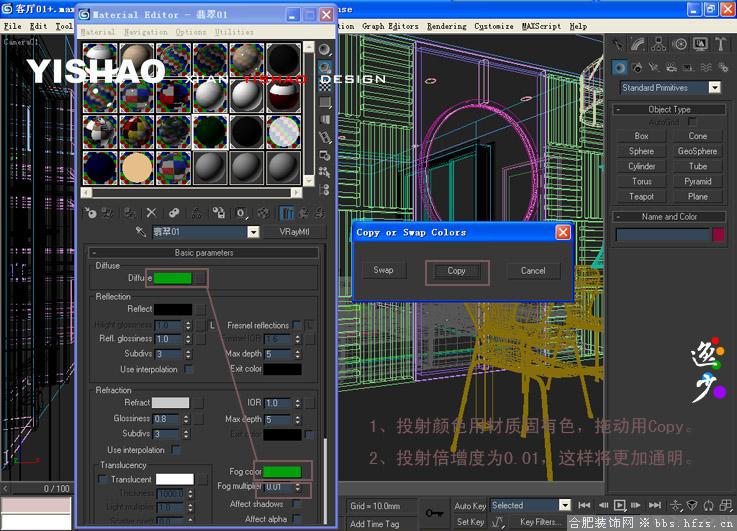Open the Rendering menu
Screen dimensions: 737x531
(x=447, y=26)
